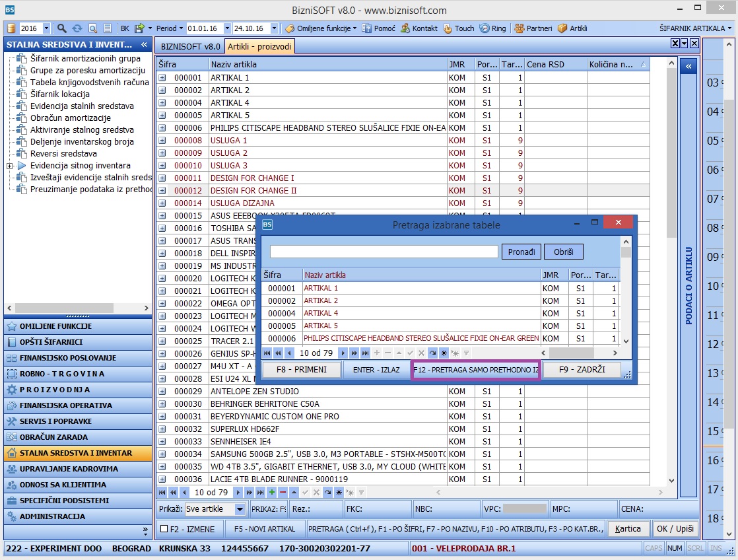738x560 pixels.
Task: Open the year 2016 dropdown
Action: (x=46, y=28)
